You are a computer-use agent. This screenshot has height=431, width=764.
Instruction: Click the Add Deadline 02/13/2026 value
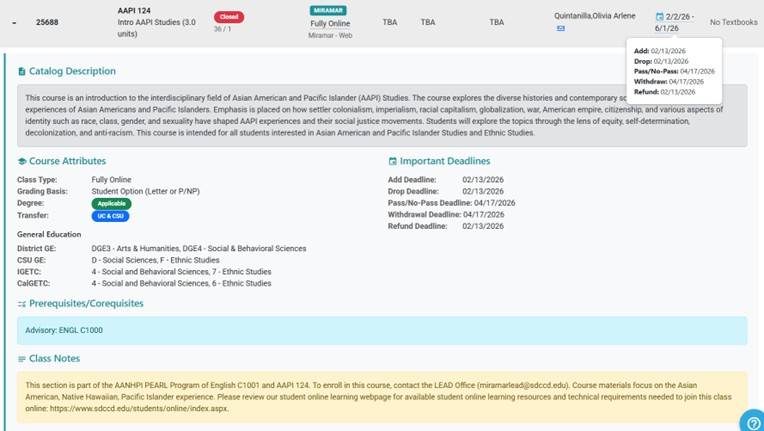pos(483,180)
